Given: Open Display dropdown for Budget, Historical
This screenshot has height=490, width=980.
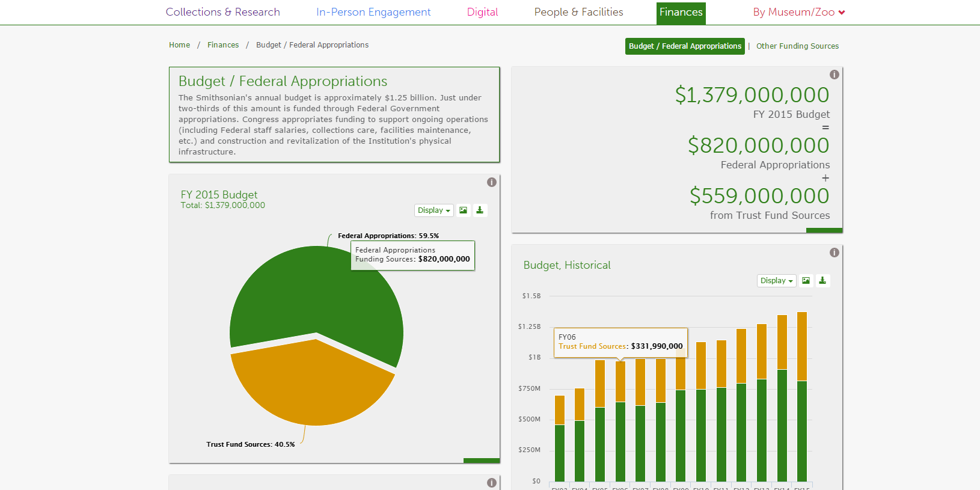Looking at the screenshot, I should click(776, 281).
